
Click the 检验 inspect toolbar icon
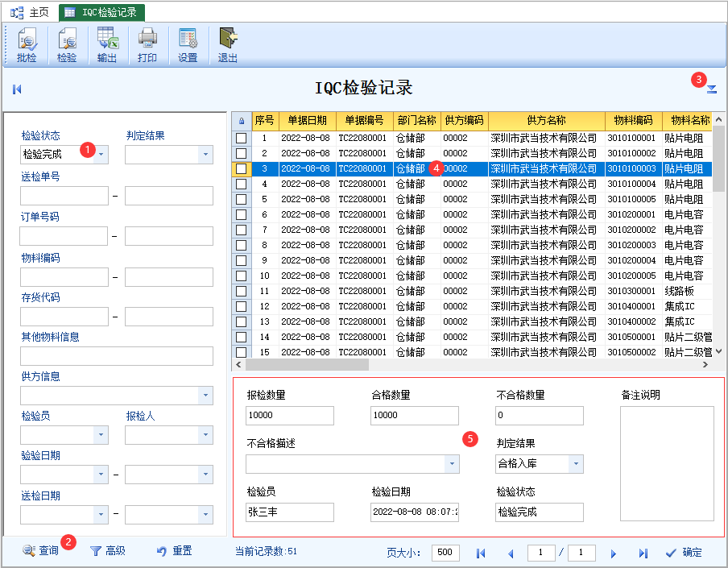[67, 45]
